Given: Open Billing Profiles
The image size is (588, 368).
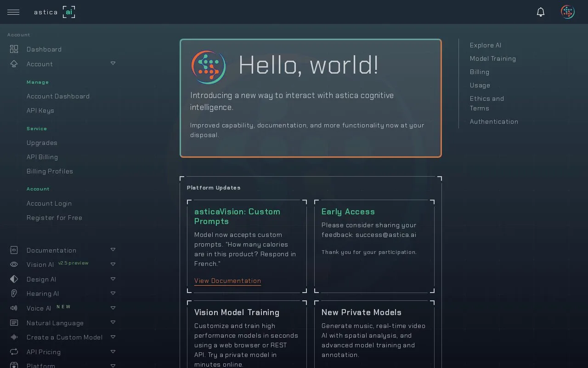Looking at the screenshot, I should [50, 171].
